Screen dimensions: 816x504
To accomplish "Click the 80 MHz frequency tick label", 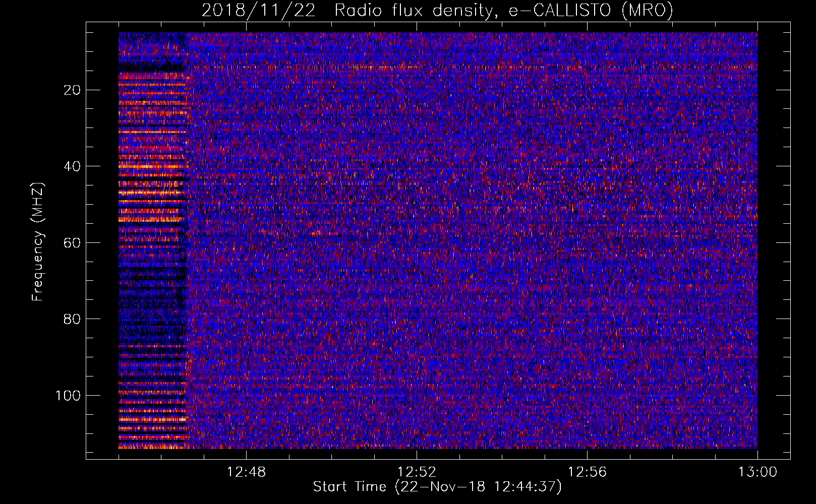I will (73, 319).
